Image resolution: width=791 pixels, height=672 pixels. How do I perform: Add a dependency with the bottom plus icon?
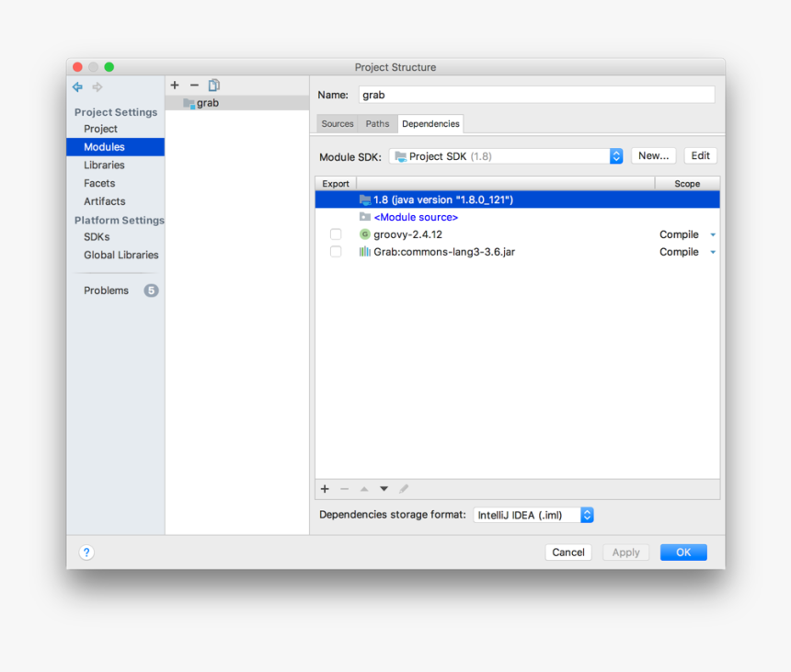tap(325, 489)
